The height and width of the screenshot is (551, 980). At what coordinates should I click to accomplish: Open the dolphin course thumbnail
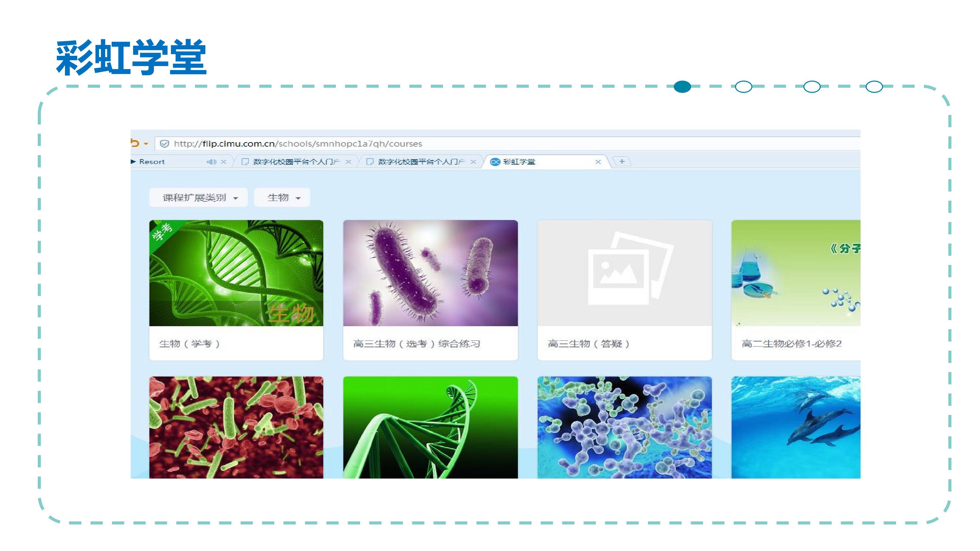(795, 428)
